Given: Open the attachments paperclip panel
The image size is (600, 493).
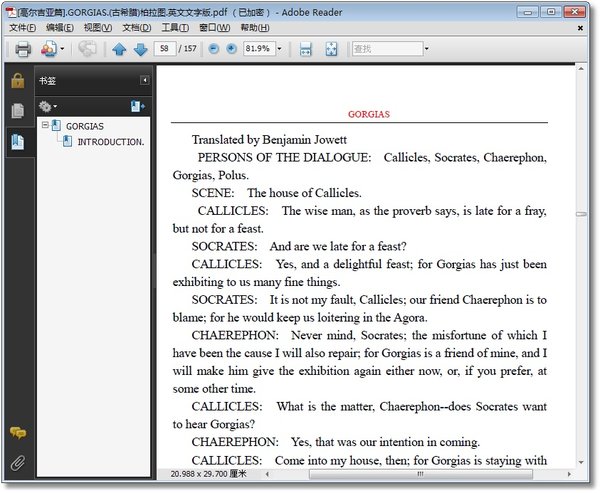Looking at the screenshot, I should tap(17, 462).
